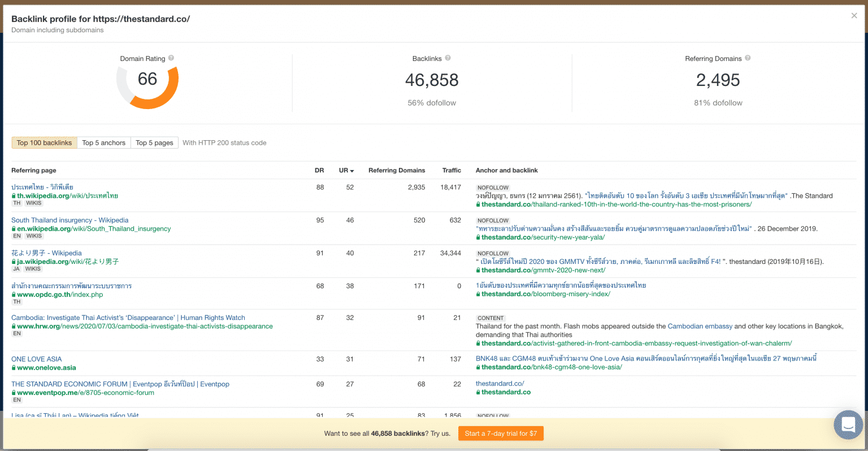The image size is (868, 451).
Task: Sort by the UR column arrow
Action: [351, 171]
